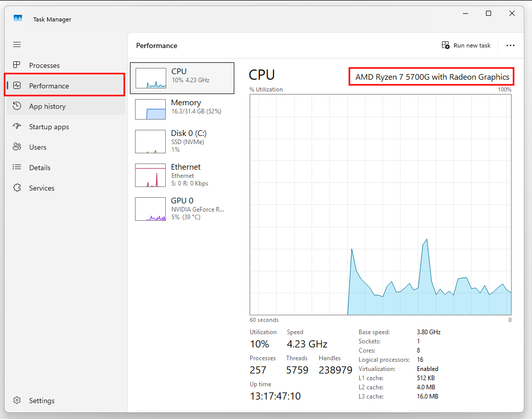Click the Performance pulse icon
Image resolution: width=532 pixels, height=419 pixels.
tap(17, 85)
